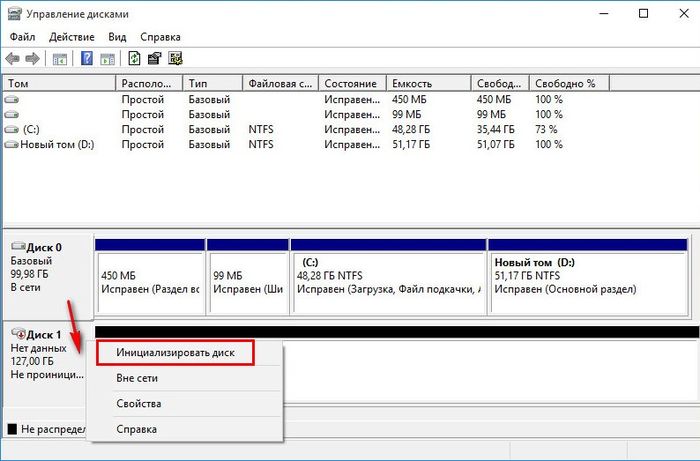Image resolution: width=700 pixels, height=461 pixels.
Task: Maximize the Управление дисками window
Action: click(x=643, y=14)
